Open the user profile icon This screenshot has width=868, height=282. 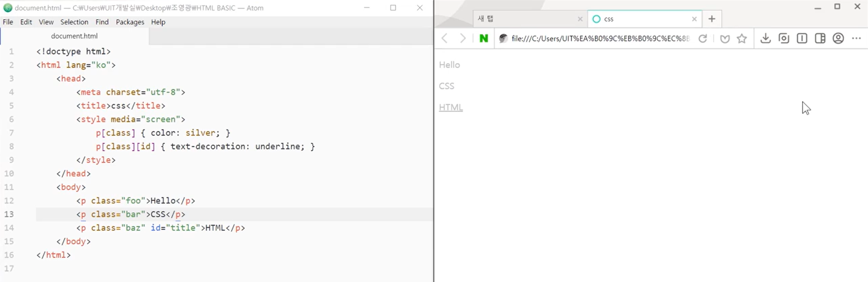tap(838, 38)
